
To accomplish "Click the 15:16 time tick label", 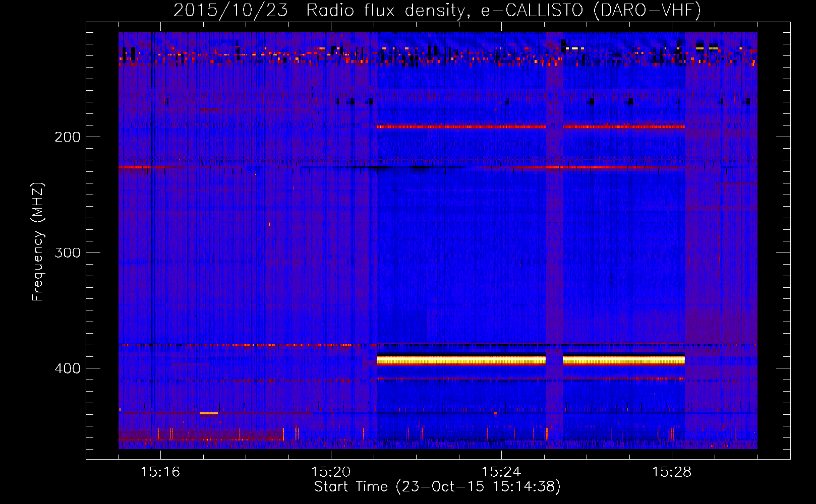I will 160,472.
